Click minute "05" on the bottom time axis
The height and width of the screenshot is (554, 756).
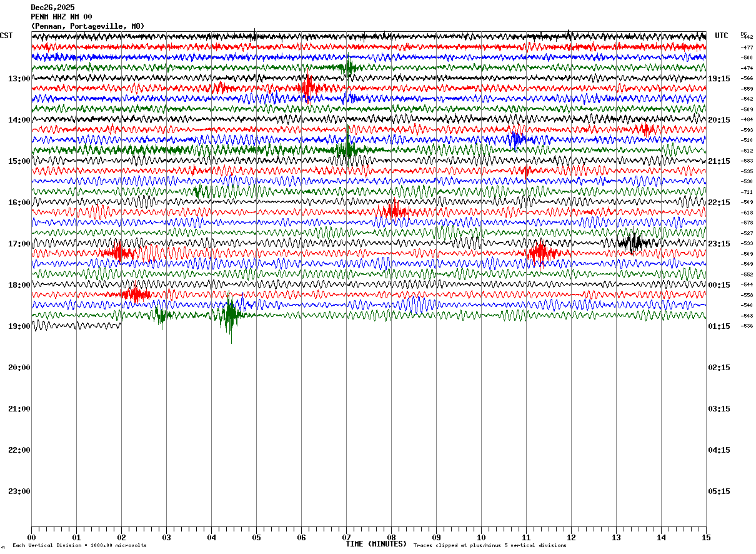256,537
